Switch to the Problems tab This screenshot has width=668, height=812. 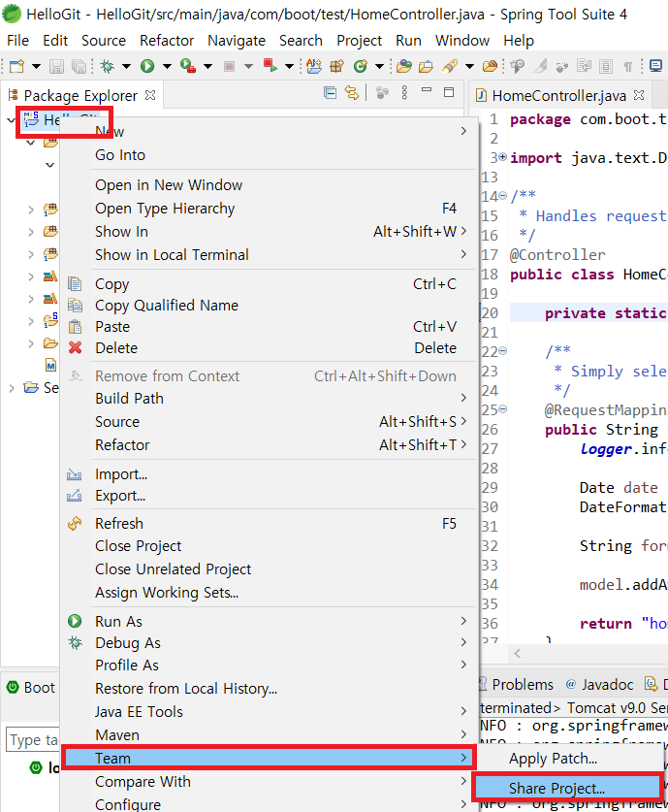coord(516,685)
